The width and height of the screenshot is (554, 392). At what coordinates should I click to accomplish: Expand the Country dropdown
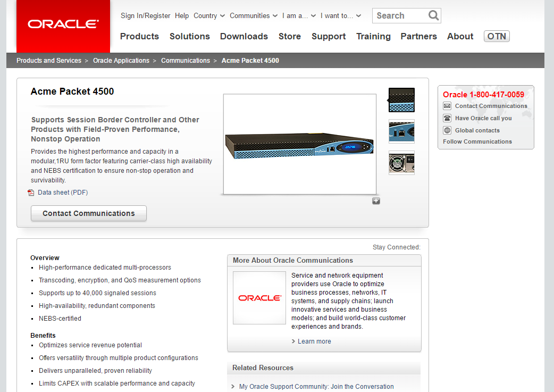point(209,16)
